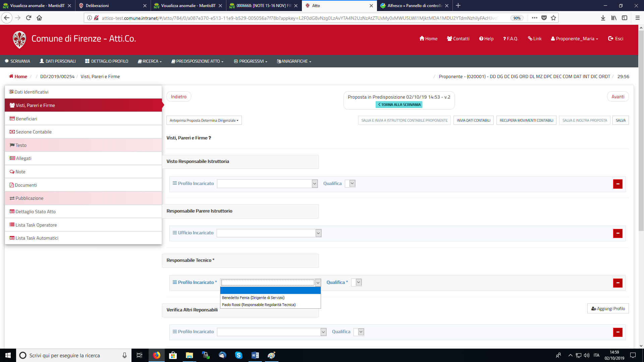The image size is (644, 362).
Task: Click Torna alla Scrivania button
Action: click(399, 105)
